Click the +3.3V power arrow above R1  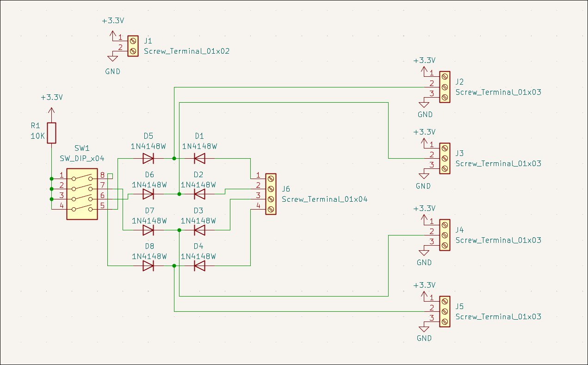51,111
